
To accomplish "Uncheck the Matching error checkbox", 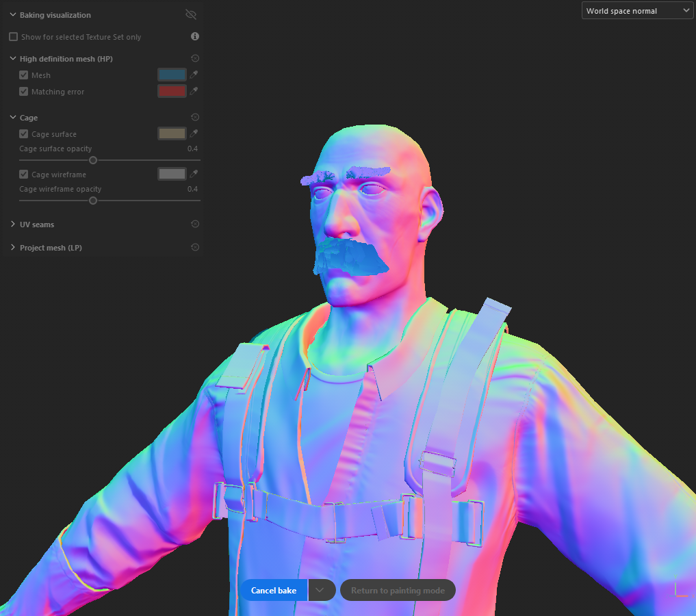I will (x=23, y=92).
